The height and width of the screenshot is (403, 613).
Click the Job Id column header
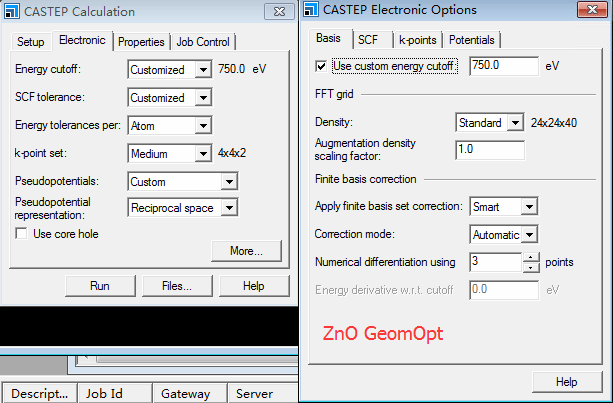point(115,393)
